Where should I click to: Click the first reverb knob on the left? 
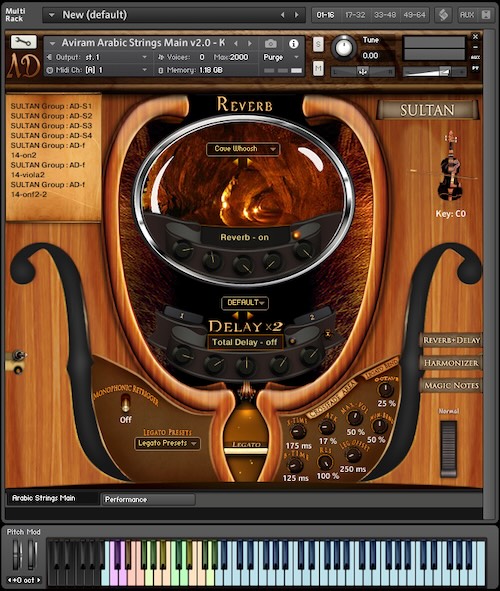(x=182, y=249)
